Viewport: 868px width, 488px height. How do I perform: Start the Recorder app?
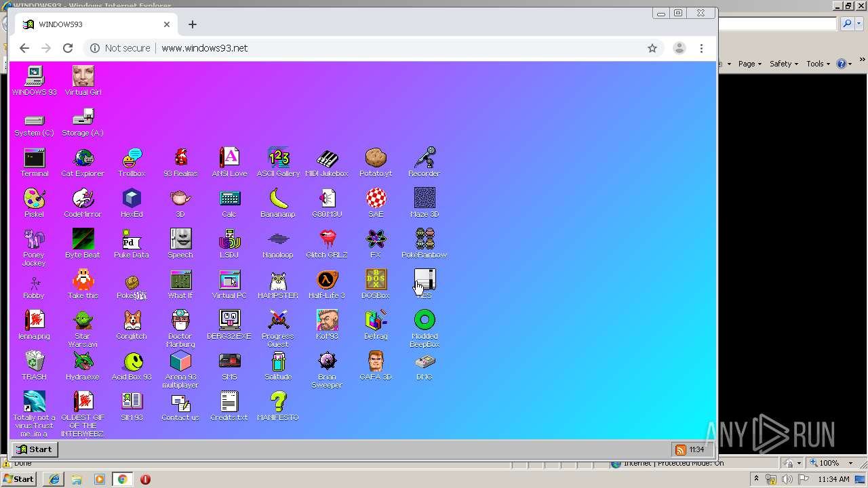pos(425,163)
